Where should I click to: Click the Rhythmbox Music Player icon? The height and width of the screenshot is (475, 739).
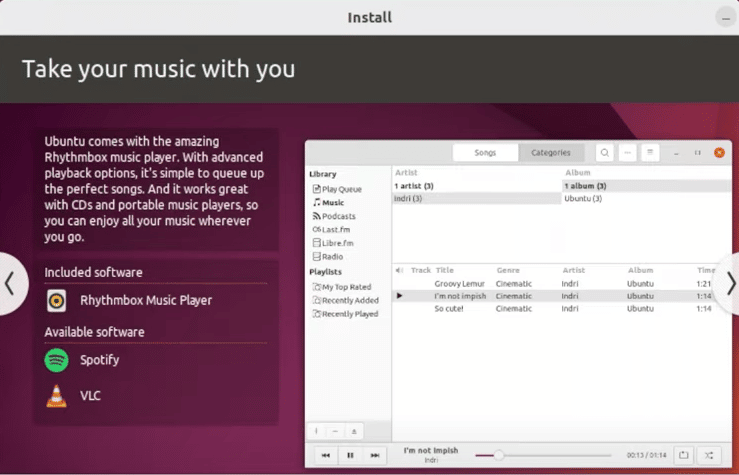57,301
